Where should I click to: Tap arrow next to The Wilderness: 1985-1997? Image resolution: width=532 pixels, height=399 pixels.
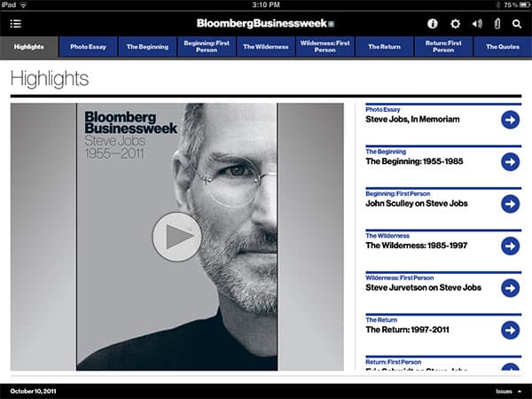[511, 246]
